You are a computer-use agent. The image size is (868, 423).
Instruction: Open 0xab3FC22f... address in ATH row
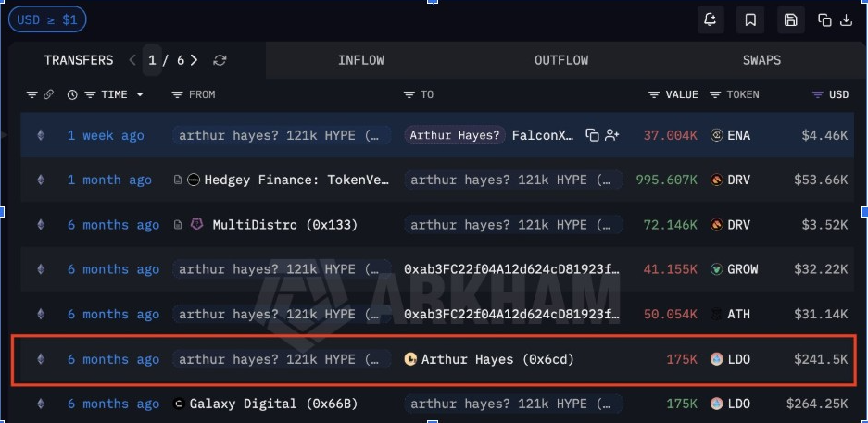[x=512, y=314]
